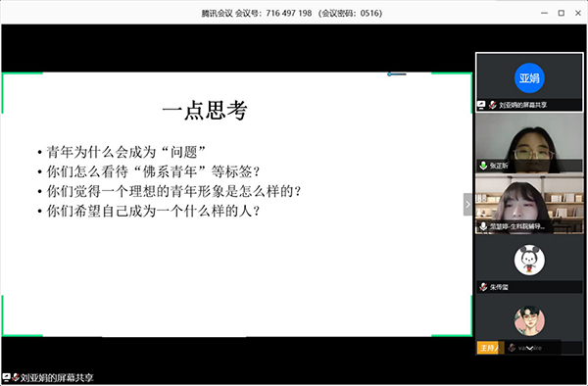Click muted microphone icon next to 朱传玺
588x386 pixels.
(x=483, y=287)
